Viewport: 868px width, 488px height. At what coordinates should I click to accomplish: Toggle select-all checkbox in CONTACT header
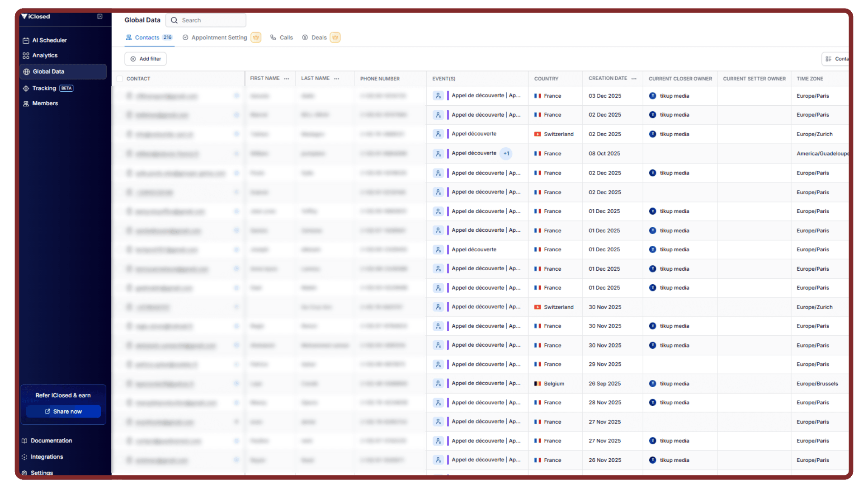pos(120,79)
